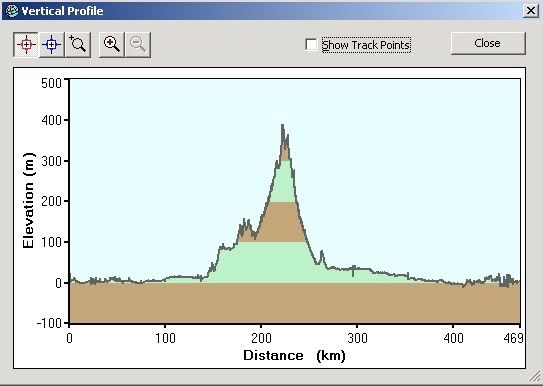Viewport: 543px width, 386px height.
Task: Click the greyed zoom out magnifier
Action: tap(138, 45)
